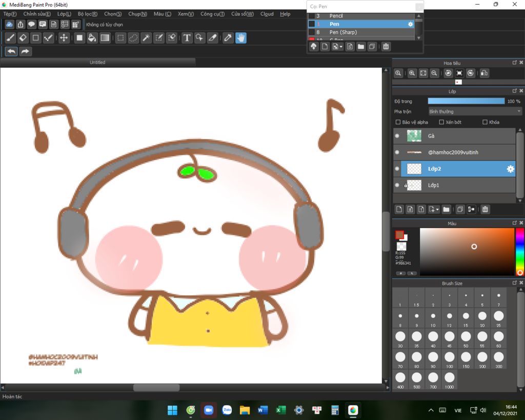Viewport: 525px width, 420px height.
Task: Click the Select Pen tool icon
Action: 159,38
